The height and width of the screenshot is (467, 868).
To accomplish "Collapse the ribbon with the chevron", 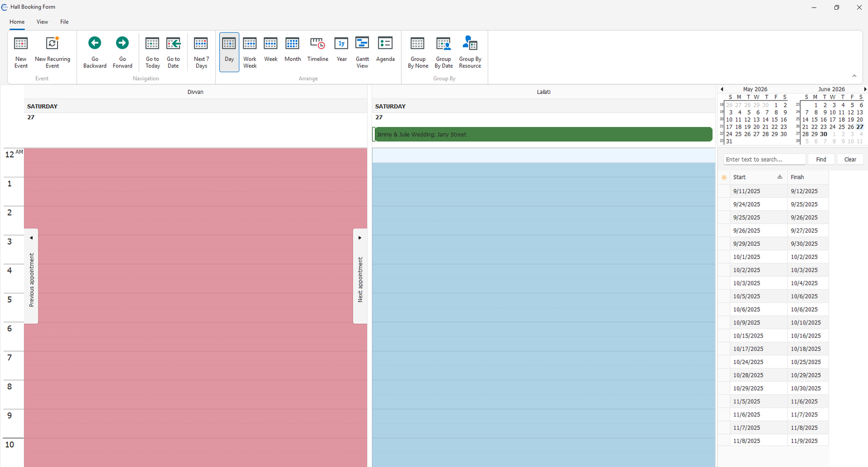I will (x=854, y=76).
